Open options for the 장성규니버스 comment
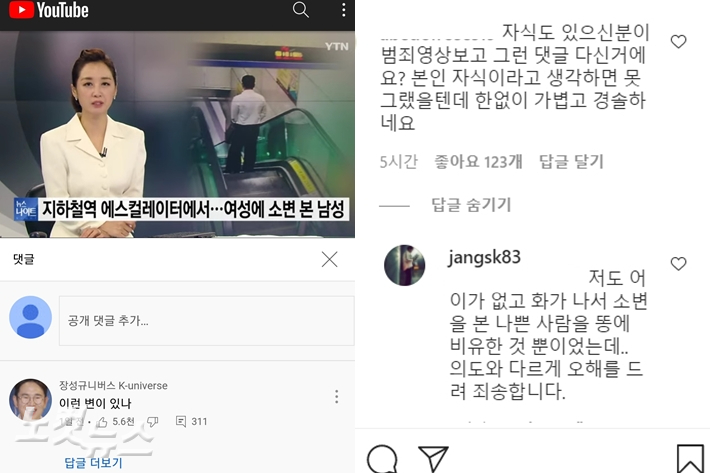 click(336, 397)
